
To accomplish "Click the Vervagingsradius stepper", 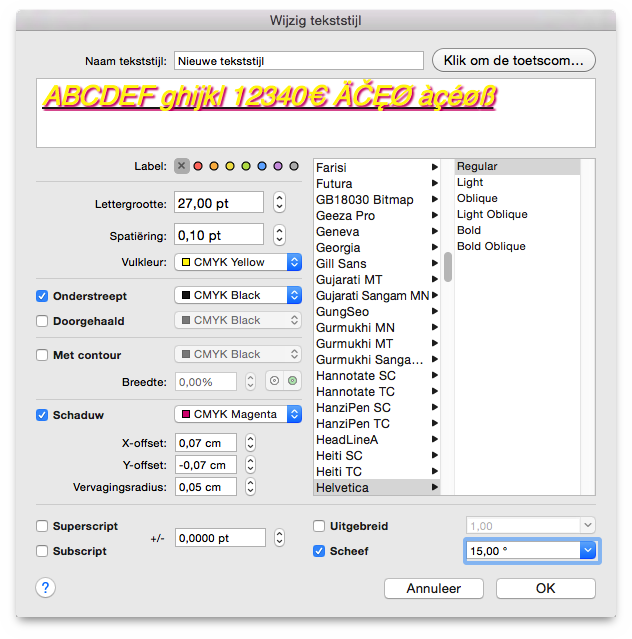I will [x=251, y=487].
